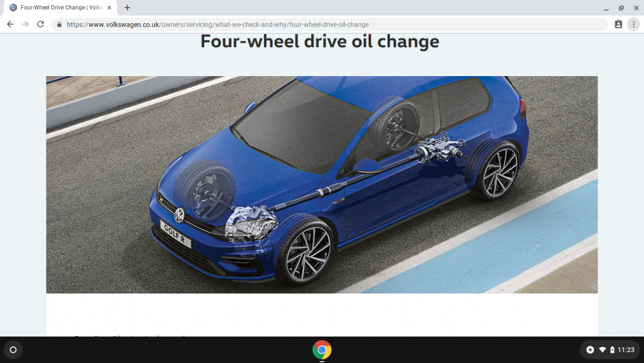This screenshot has height=363, width=644.
Task: Click the padlock site info icon
Action: (59, 25)
